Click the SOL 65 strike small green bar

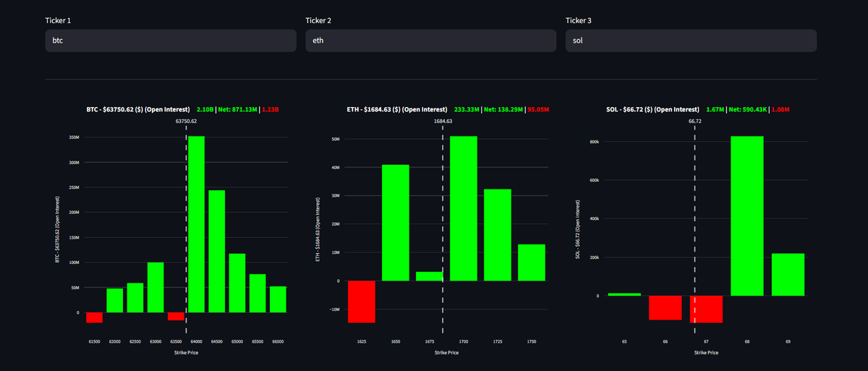[624, 294]
